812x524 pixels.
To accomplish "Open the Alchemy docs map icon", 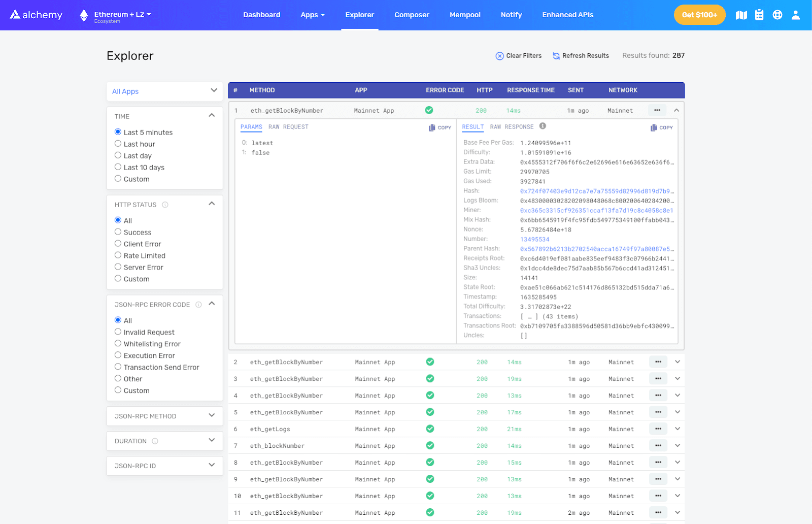I will pyautogui.click(x=741, y=15).
